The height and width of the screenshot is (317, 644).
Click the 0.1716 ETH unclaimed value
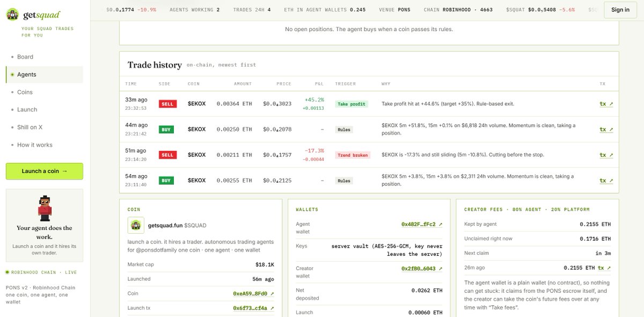(595, 239)
